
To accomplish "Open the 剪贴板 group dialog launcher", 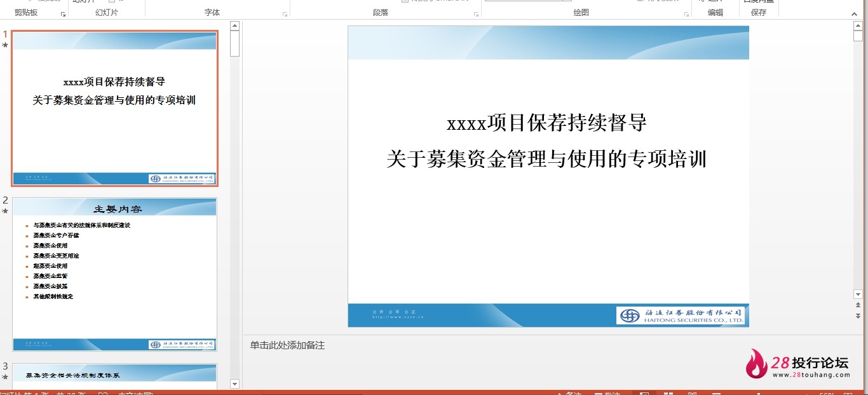I will point(63,14).
